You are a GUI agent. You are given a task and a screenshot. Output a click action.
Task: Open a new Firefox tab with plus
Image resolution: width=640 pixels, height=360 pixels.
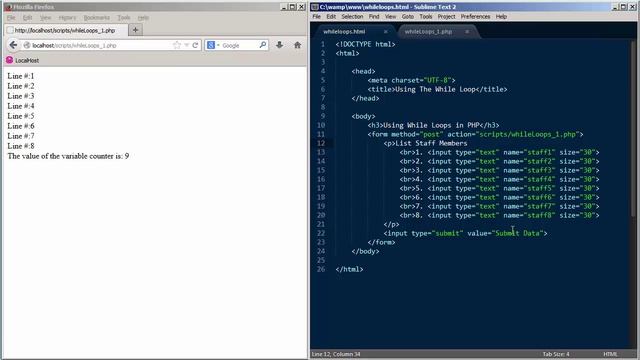point(136,30)
